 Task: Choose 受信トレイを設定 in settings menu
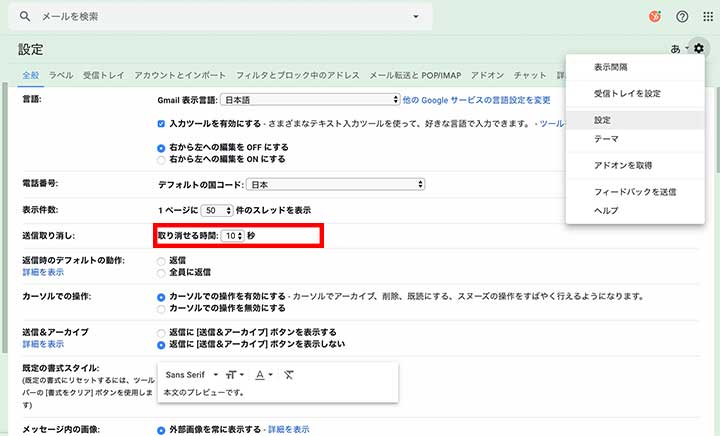(x=636, y=94)
